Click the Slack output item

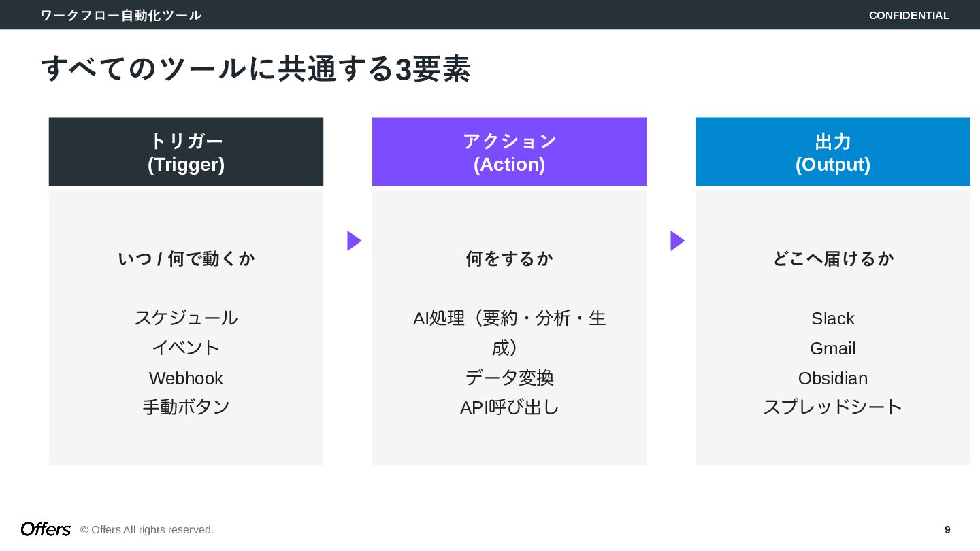[832, 318]
